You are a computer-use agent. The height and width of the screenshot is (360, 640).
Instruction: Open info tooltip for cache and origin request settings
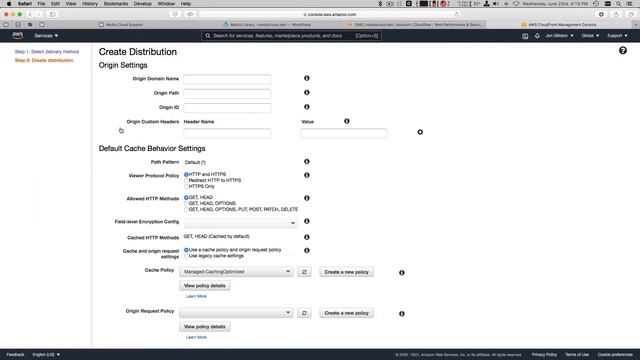coord(307,251)
